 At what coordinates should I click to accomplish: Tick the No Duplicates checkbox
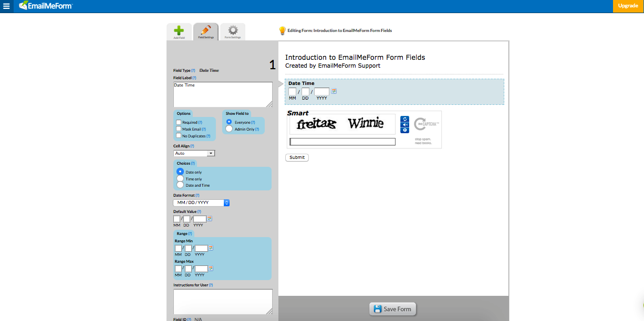(x=179, y=136)
